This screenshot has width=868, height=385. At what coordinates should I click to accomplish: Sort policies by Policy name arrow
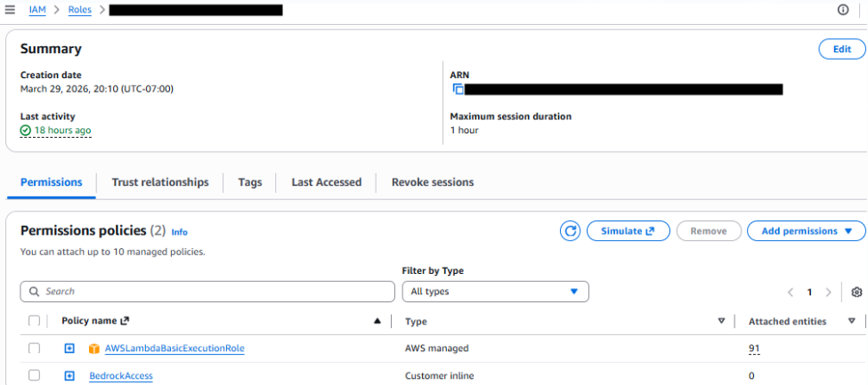[377, 321]
